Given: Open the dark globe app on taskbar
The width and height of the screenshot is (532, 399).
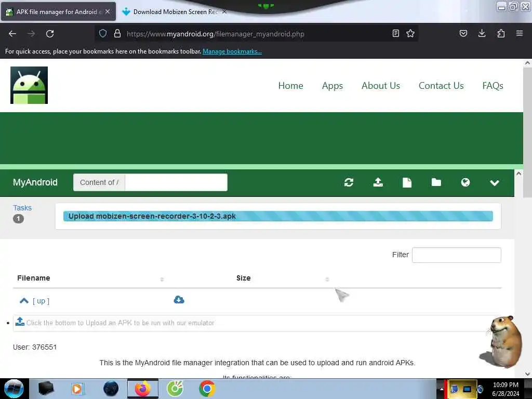Looking at the screenshot, I should (x=111, y=389).
